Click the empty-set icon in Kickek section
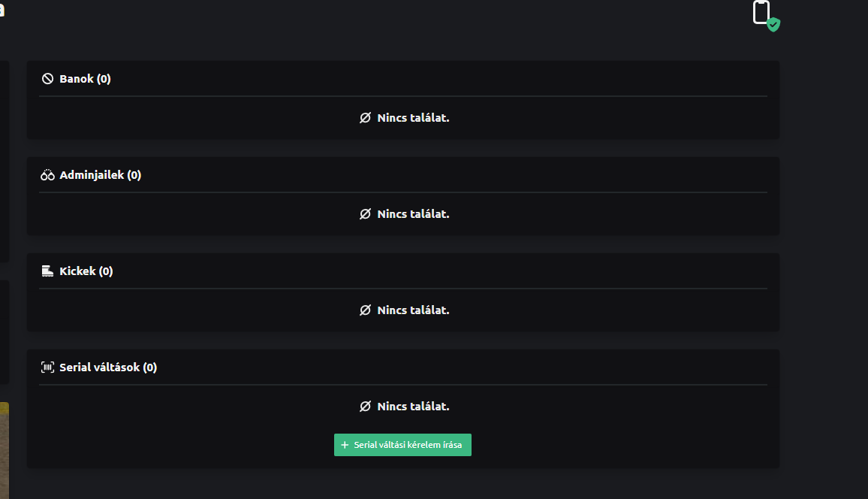This screenshot has width=868, height=499. [x=365, y=310]
